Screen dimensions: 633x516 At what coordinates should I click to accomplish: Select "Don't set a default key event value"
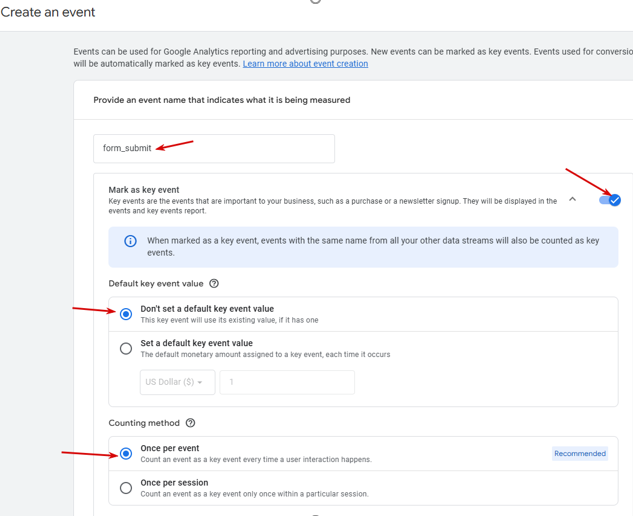126,314
